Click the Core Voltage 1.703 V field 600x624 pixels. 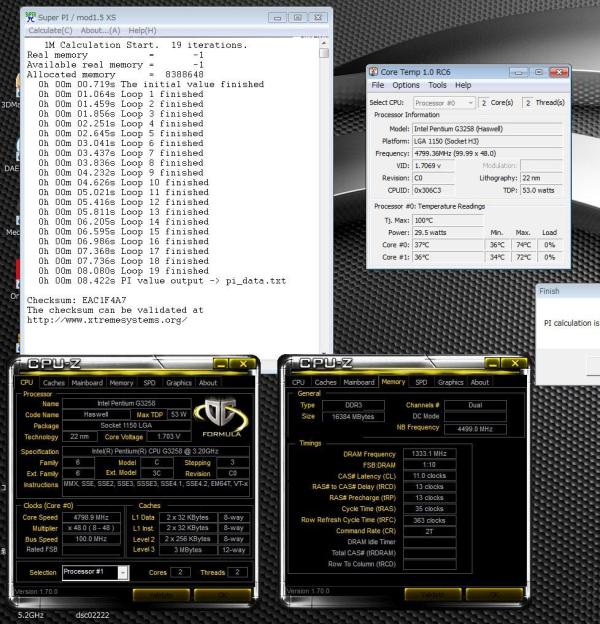pos(169,437)
